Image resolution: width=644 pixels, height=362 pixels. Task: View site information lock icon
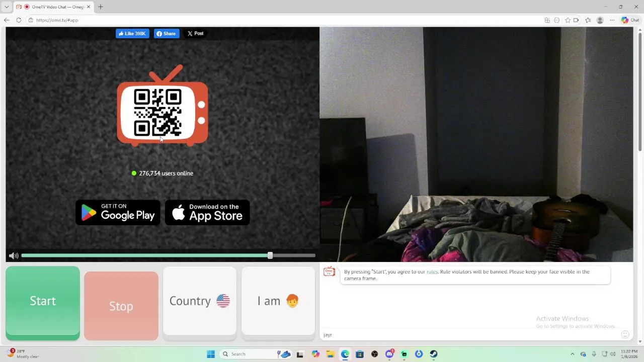tap(31, 20)
